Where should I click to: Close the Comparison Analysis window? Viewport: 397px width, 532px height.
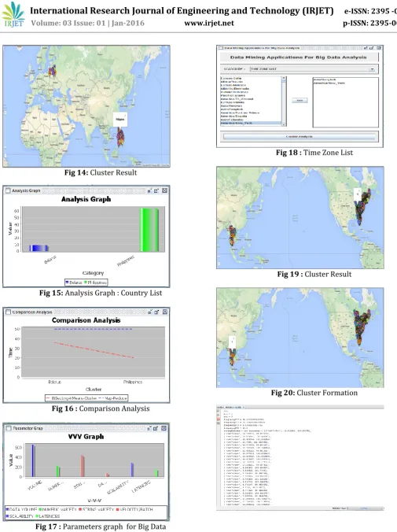pos(165,312)
